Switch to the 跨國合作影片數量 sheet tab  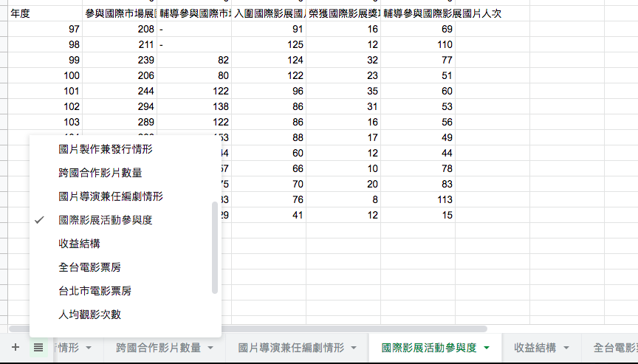coord(158,347)
